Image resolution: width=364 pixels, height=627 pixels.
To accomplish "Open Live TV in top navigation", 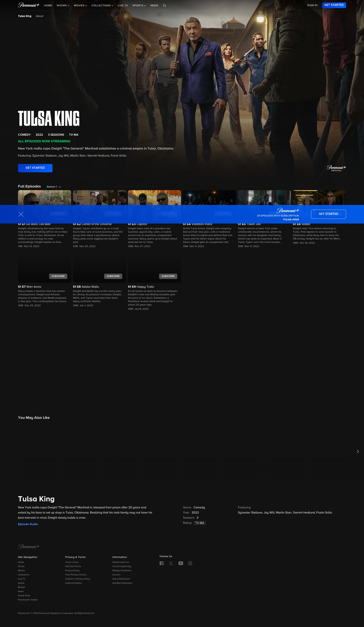I will coord(123,6).
